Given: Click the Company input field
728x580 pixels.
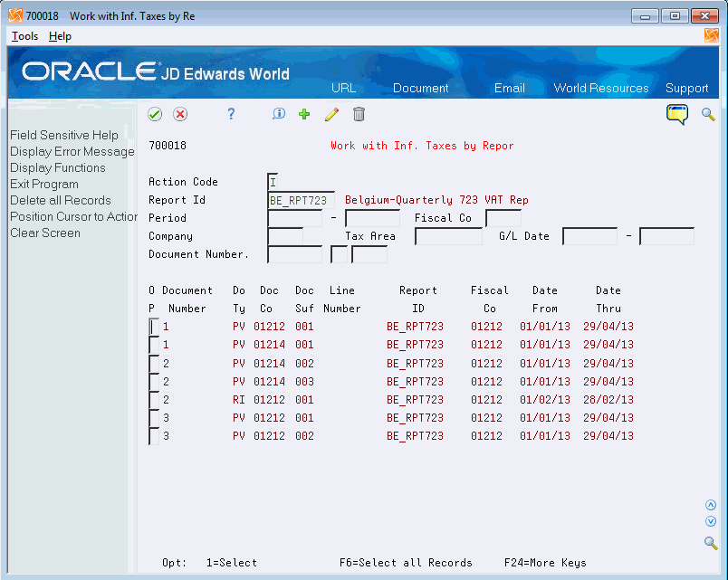Looking at the screenshot, I should 285,236.
